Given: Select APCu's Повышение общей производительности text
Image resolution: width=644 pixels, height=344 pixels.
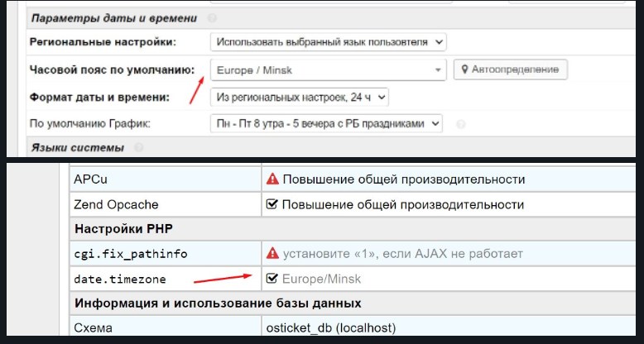Looking at the screenshot, I should click(x=404, y=179).
